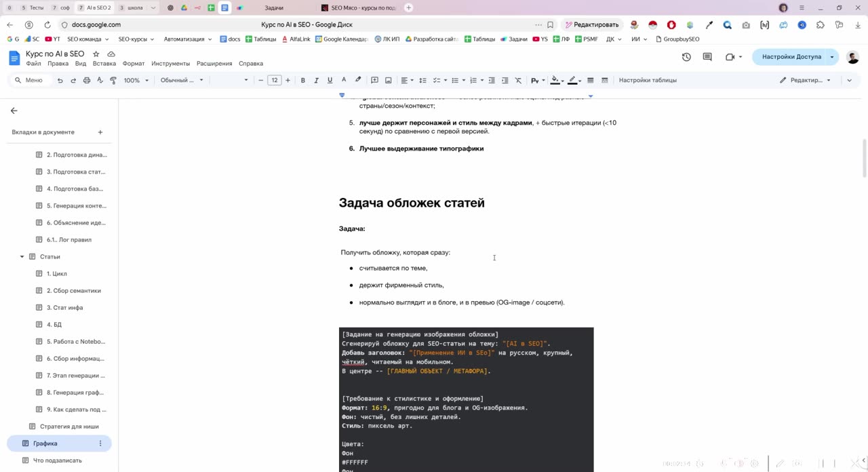Image resolution: width=868 pixels, height=472 pixels.
Task: Pick table border color pencil
Action: click(x=573, y=80)
